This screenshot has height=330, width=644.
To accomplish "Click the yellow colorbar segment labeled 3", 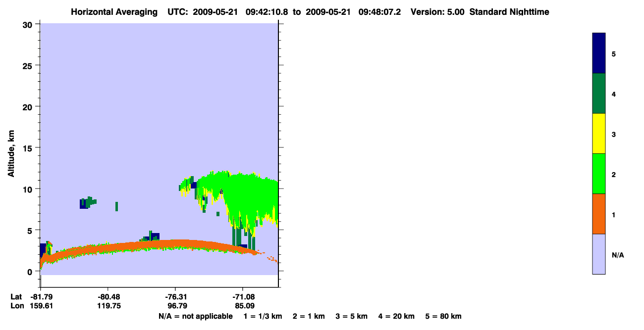I will click(599, 134).
